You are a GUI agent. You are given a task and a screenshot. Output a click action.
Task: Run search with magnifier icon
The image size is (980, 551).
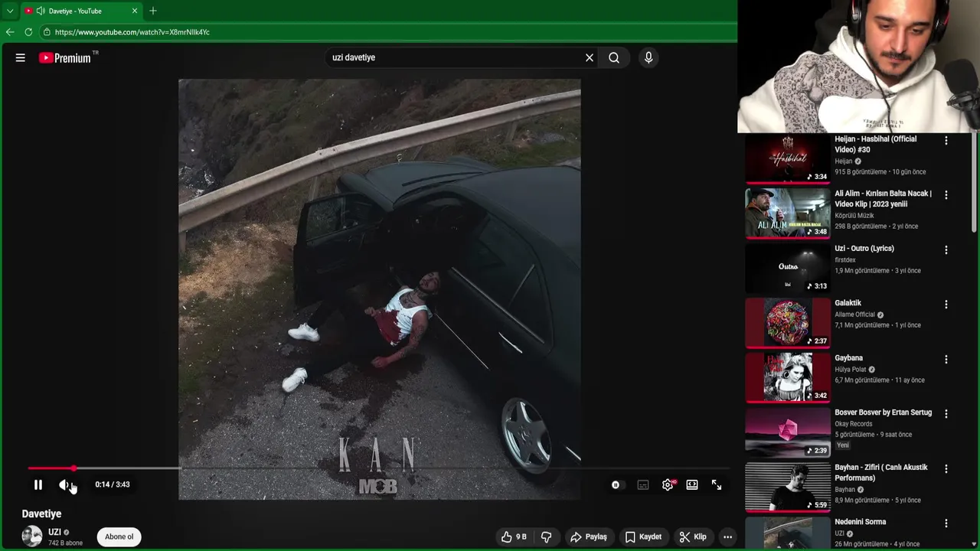[x=614, y=57]
